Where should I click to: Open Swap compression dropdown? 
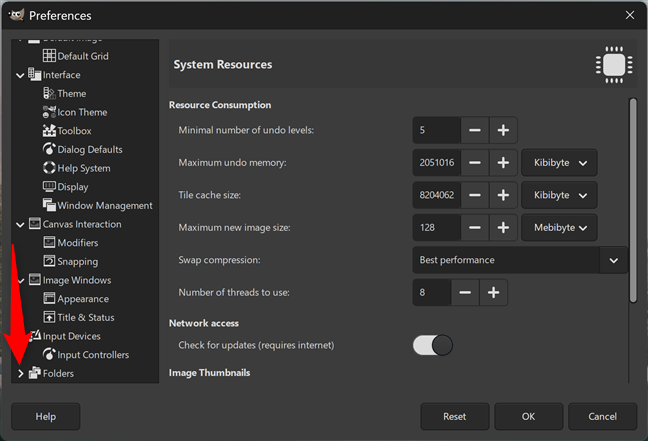520,260
